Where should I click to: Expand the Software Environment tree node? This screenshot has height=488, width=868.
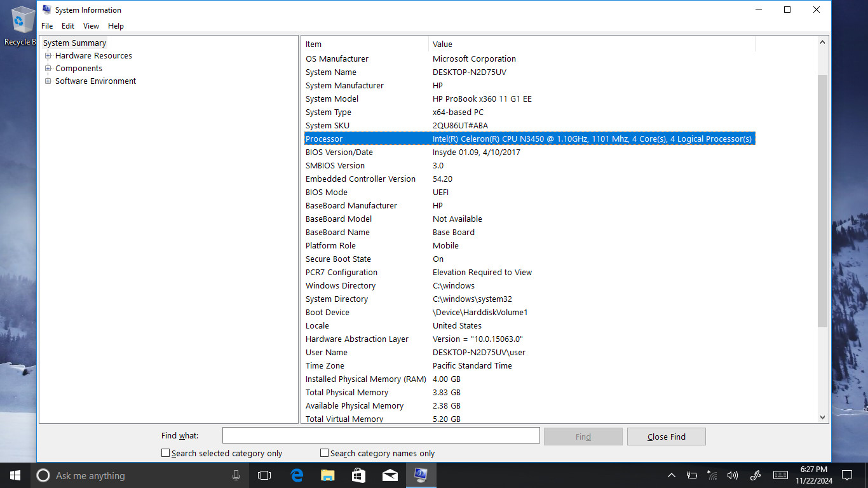point(48,81)
